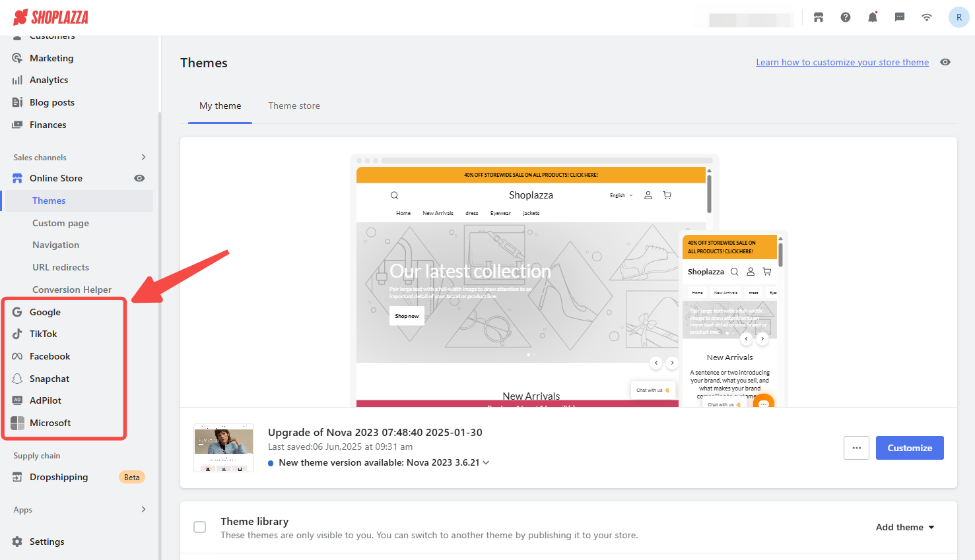Click the Analytics bar chart icon
Image resolution: width=975 pixels, height=560 pixels.
click(17, 80)
